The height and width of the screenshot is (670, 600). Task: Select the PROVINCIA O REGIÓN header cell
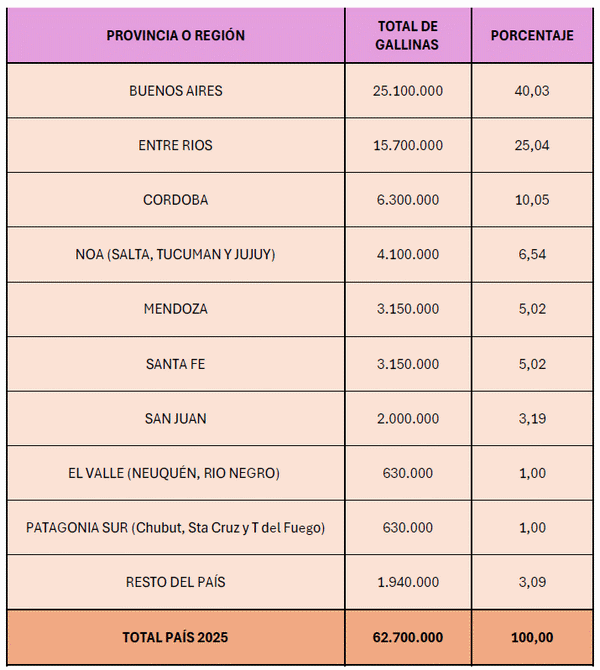coord(176,36)
